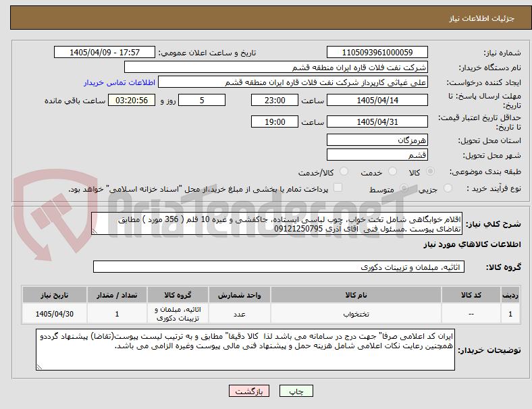Click the بازگشت (back) button
Viewport: 532px width, 409px height.
(249, 391)
